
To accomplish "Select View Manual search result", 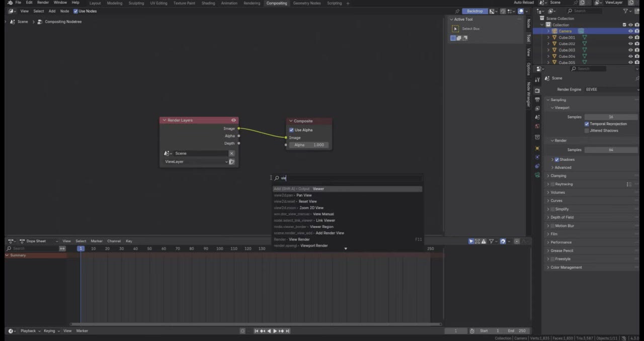I will tap(347, 214).
